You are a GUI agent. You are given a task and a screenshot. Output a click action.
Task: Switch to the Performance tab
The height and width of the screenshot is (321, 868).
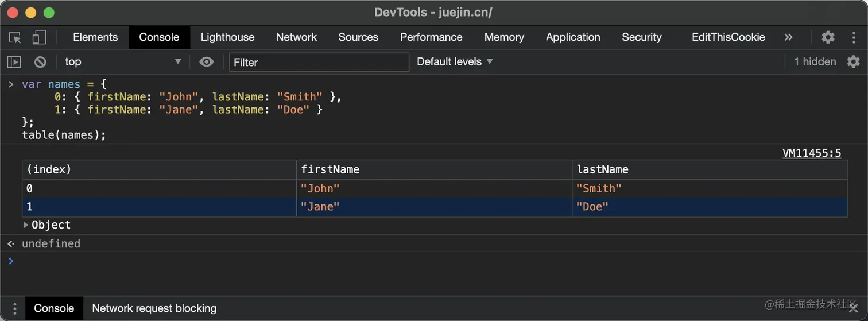click(x=431, y=37)
